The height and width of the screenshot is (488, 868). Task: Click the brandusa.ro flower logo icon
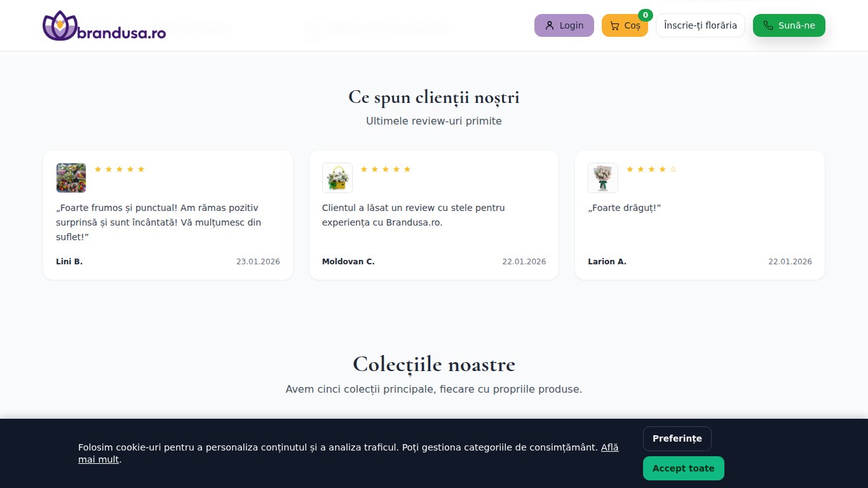59,25
